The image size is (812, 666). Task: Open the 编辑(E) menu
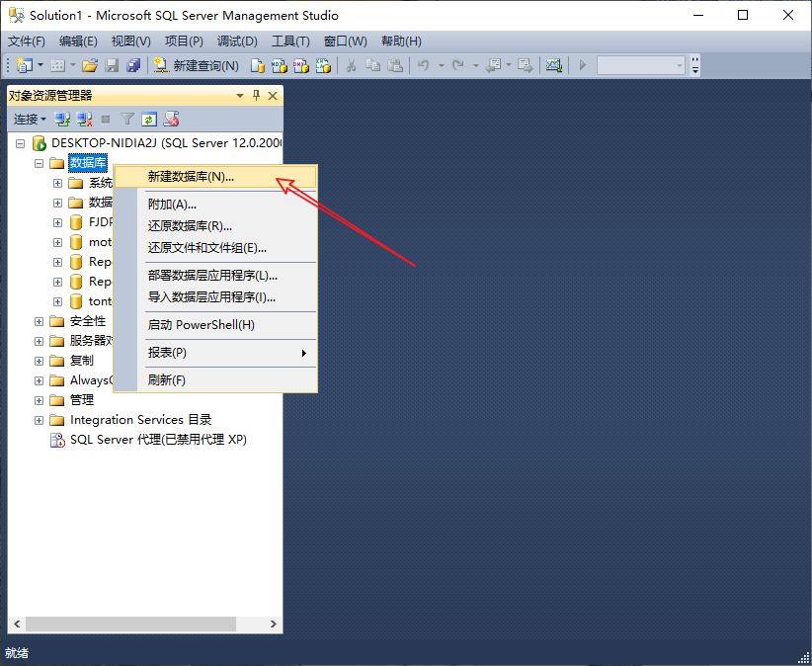point(78,41)
